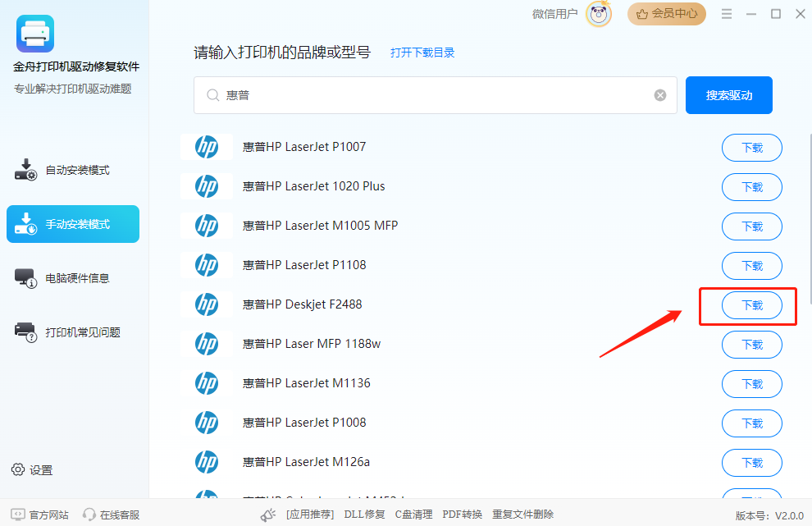Download driver for LaserJet P1007
This screenshot has width=812, height=526.
[x=751, y=148]
